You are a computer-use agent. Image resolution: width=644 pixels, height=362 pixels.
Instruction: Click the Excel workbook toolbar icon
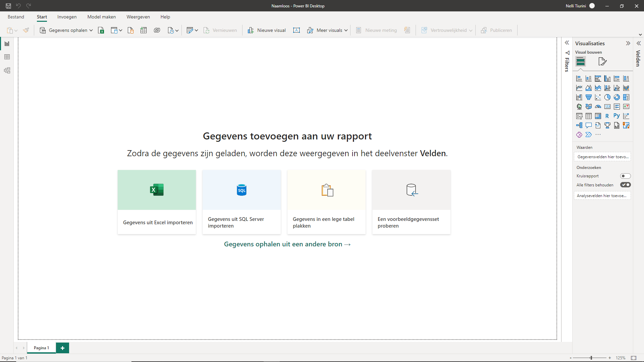tap(101, 31)
